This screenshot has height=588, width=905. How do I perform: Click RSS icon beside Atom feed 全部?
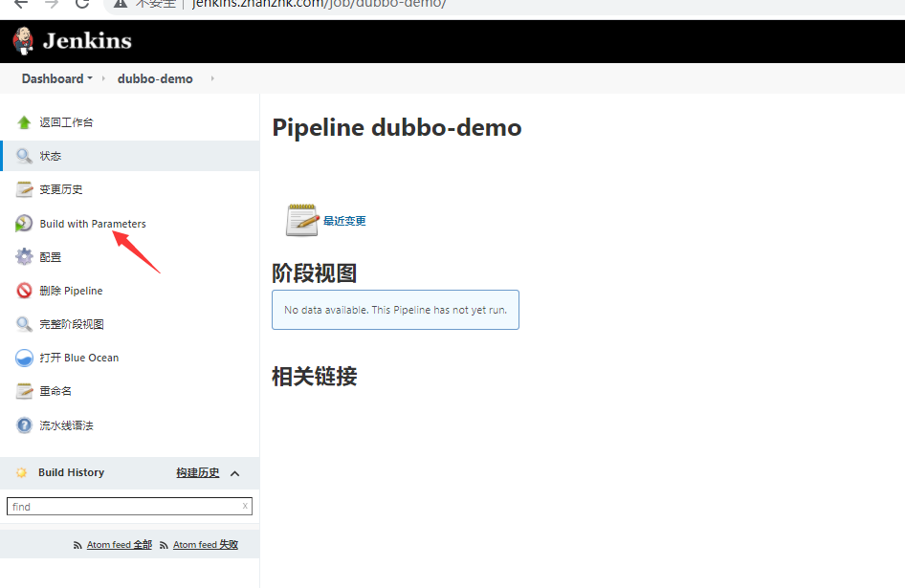click(x=77, y=545)
